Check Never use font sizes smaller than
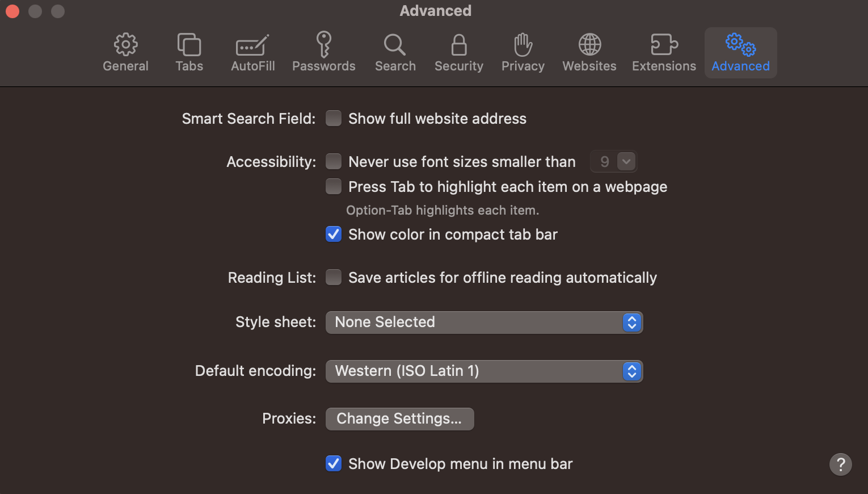 334,161
